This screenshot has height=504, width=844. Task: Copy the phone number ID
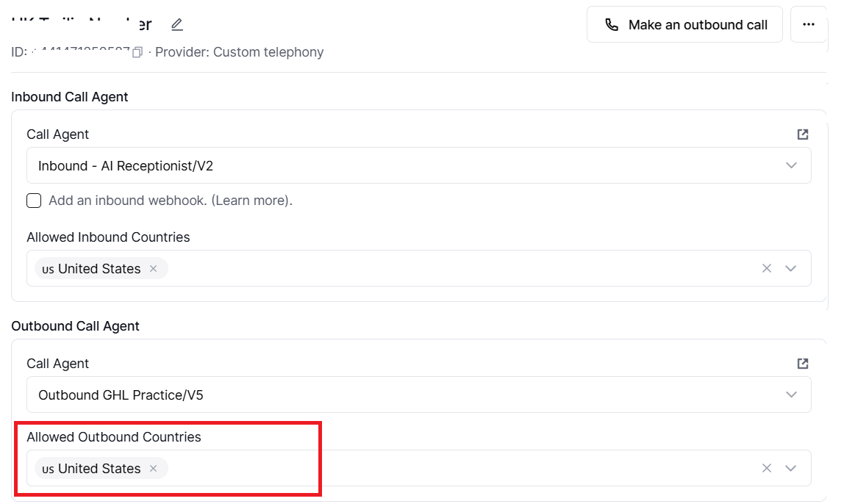137,53
